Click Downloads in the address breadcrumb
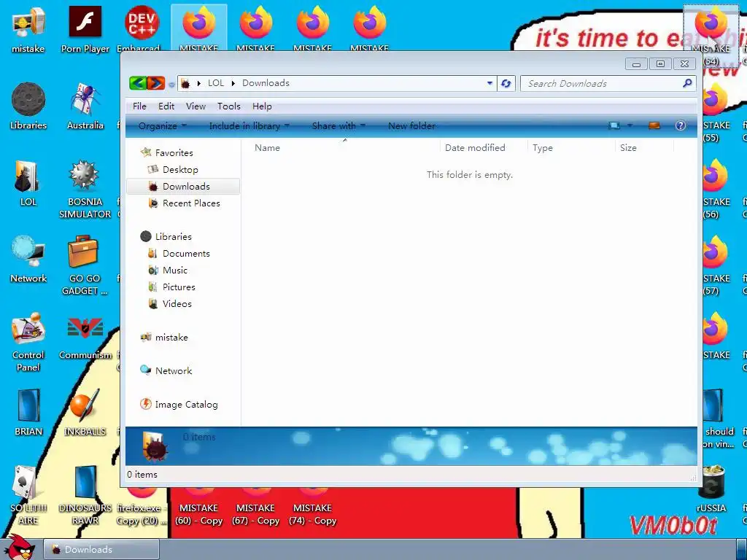This screenshot has width=747, height=560. point(266,83)
